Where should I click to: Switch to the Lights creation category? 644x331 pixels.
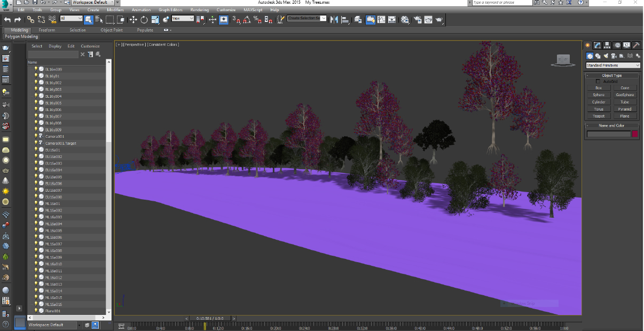[606, 56]
